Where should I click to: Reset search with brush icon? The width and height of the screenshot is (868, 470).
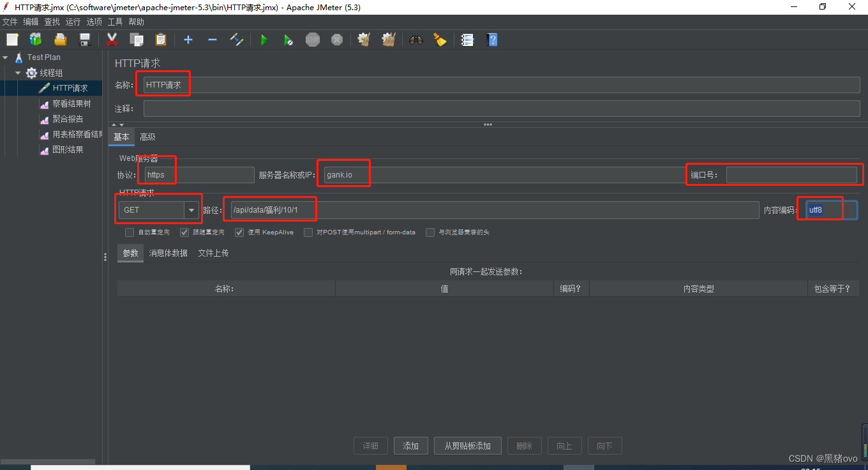(x=440, y=40)
